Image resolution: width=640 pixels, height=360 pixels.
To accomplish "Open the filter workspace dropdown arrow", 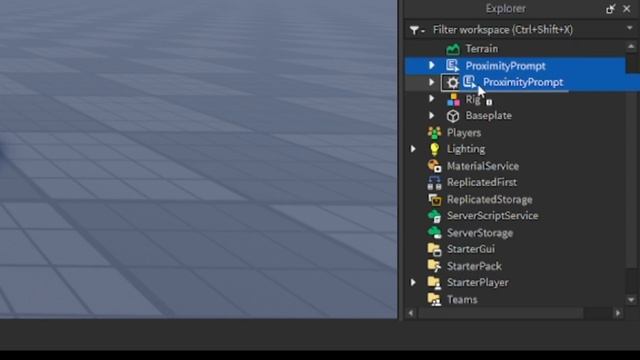I will pyautogui.click(x=630, y=28).
